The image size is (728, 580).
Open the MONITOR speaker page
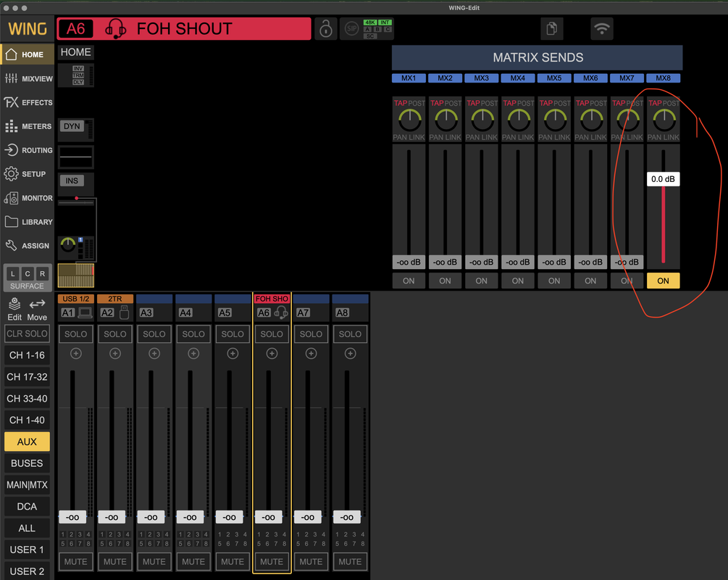(x=27, y=198)
